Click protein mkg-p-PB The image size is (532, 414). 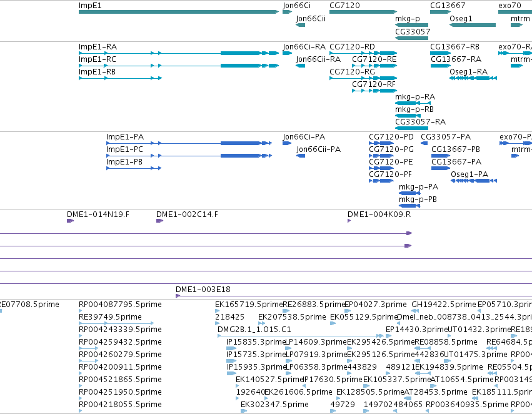click(x=409, y=206)
